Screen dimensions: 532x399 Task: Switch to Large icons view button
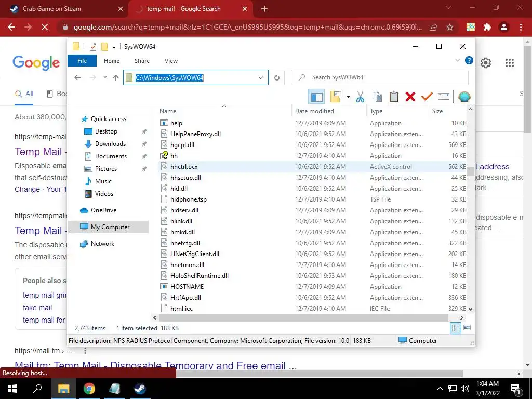pos(467,328)
